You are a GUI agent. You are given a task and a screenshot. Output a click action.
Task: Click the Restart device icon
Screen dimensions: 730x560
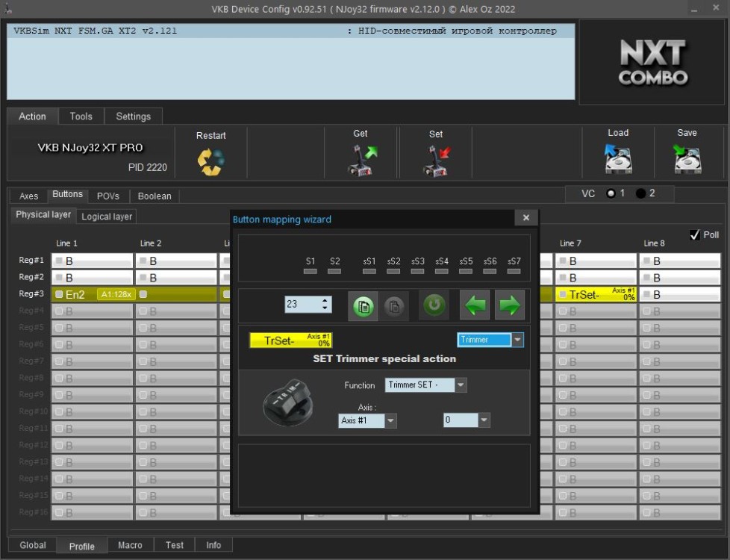210,161
